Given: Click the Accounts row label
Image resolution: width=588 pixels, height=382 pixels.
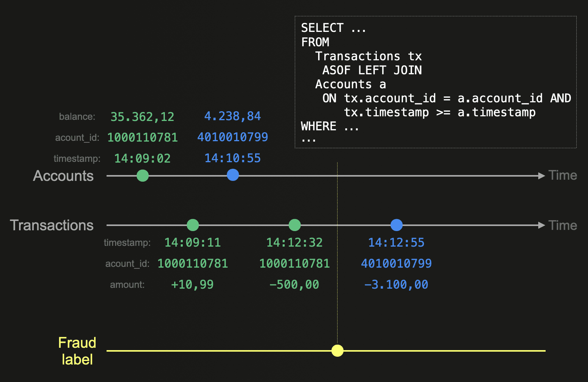Looking at the screenshot, I should pos(63,176).
